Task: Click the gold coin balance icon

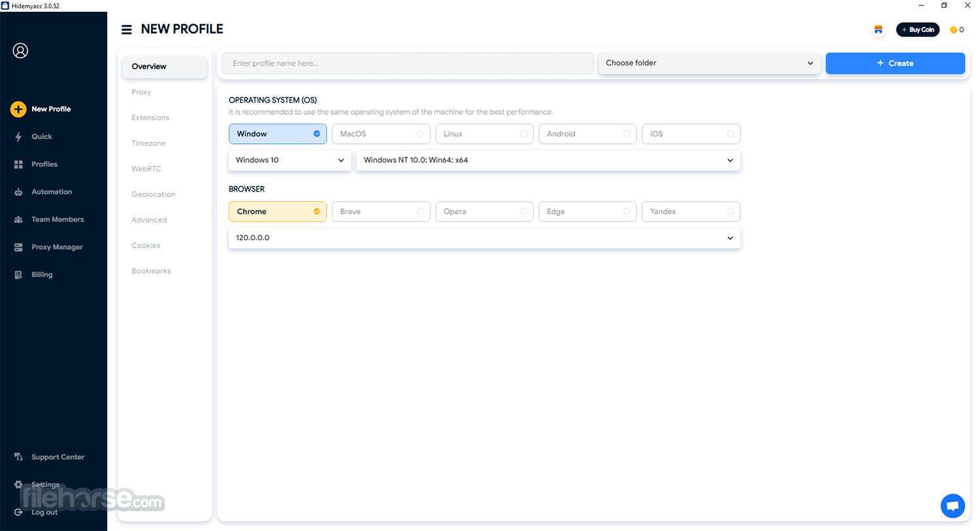Action: (953, 29)
